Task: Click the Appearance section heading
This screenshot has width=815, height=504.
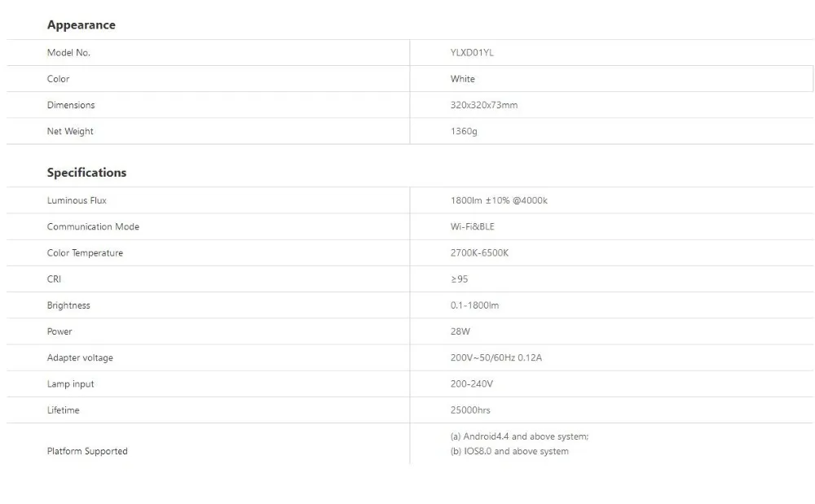Action: (x=81, y=25)
